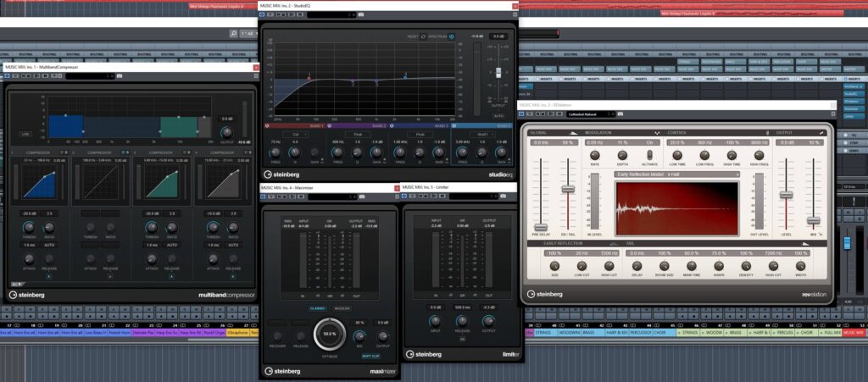Toggle StudioEQ Spectrum display button

tap(451, 36)
